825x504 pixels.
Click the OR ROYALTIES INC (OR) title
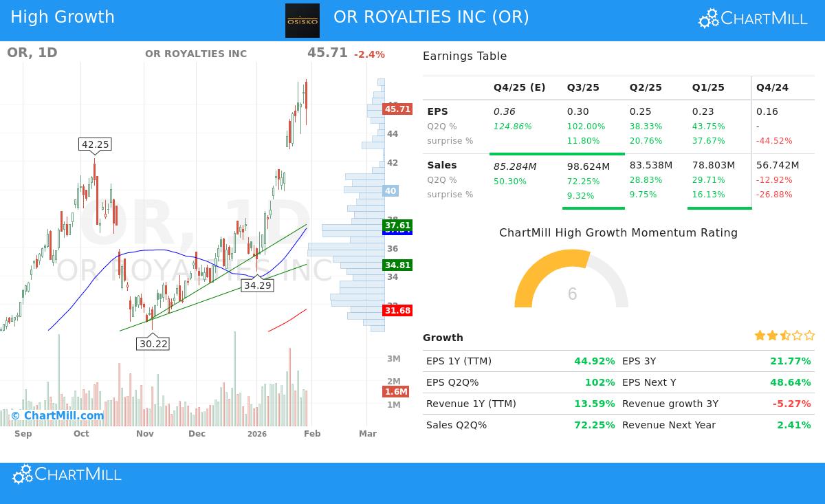(432, 17)
